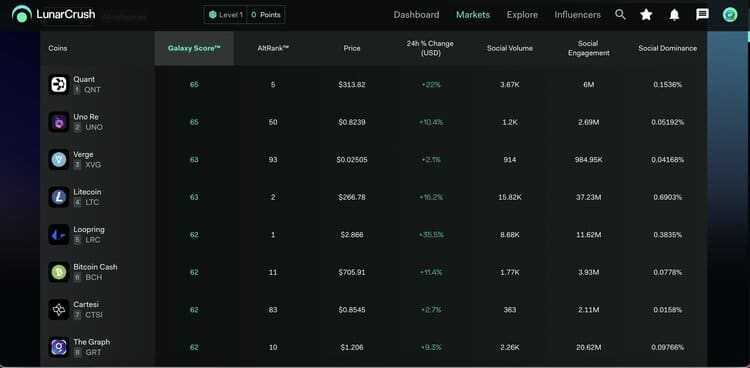
Task: Click Litecoin social volume 15.82K
Action: (510, 197)
